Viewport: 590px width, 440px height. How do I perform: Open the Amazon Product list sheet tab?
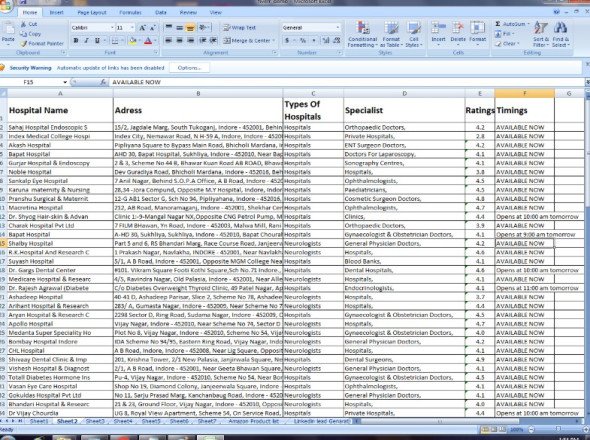254,421
